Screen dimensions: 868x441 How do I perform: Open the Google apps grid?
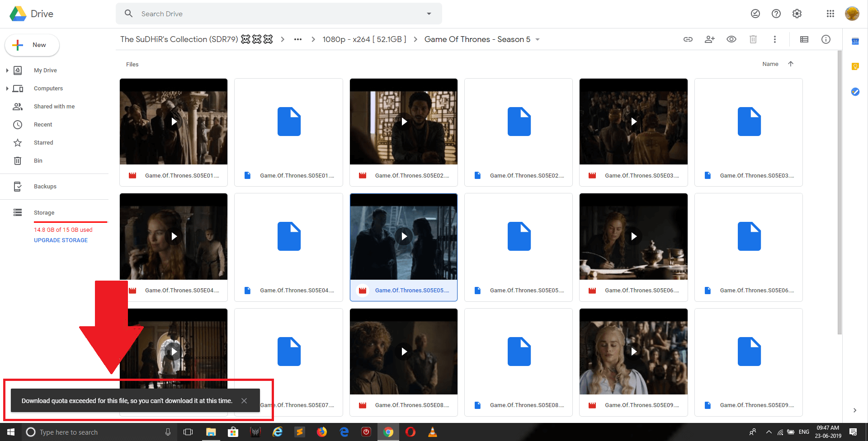coord(830,14)
